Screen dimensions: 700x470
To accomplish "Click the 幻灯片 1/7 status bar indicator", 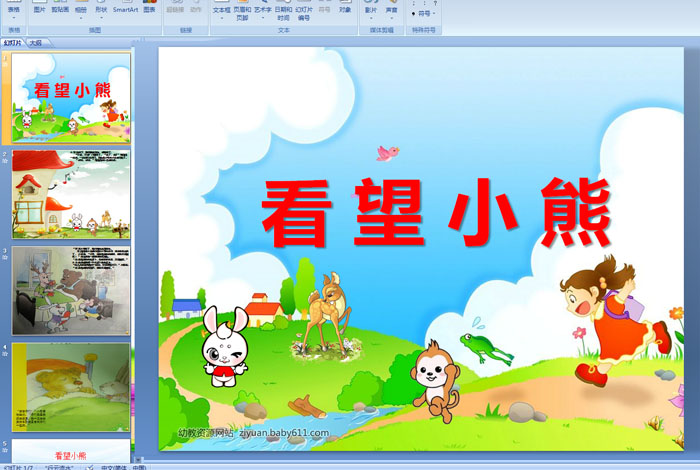I will [x=18, y=467].
